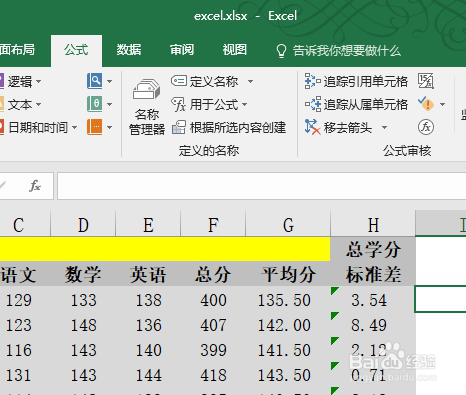The width and height of the screenshot is (466, 395).
Task: Select column G header
Action: pos(288,224)
